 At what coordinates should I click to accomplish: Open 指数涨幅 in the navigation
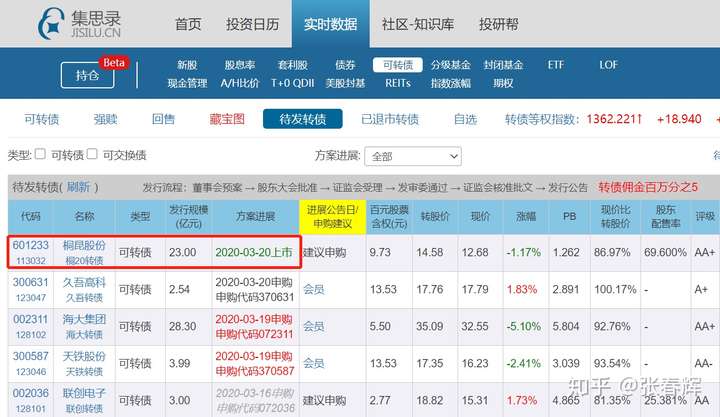tap(450, 83)
